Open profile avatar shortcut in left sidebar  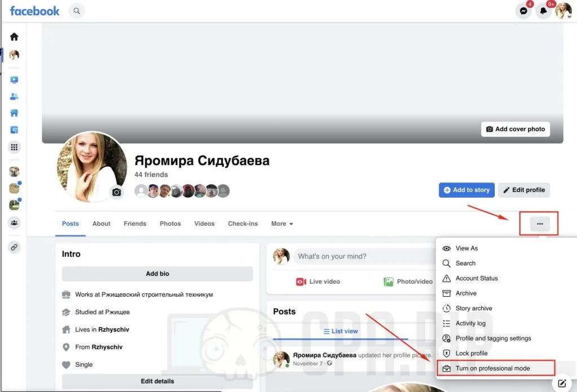click(14, 55)
